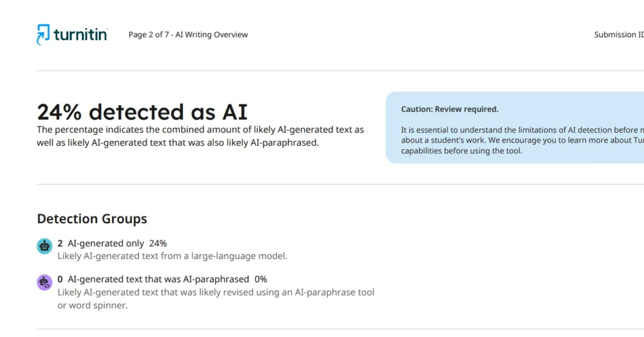
Task: Click Page 2 of 7 AI Writing Overview
Action: click(188, 35)
